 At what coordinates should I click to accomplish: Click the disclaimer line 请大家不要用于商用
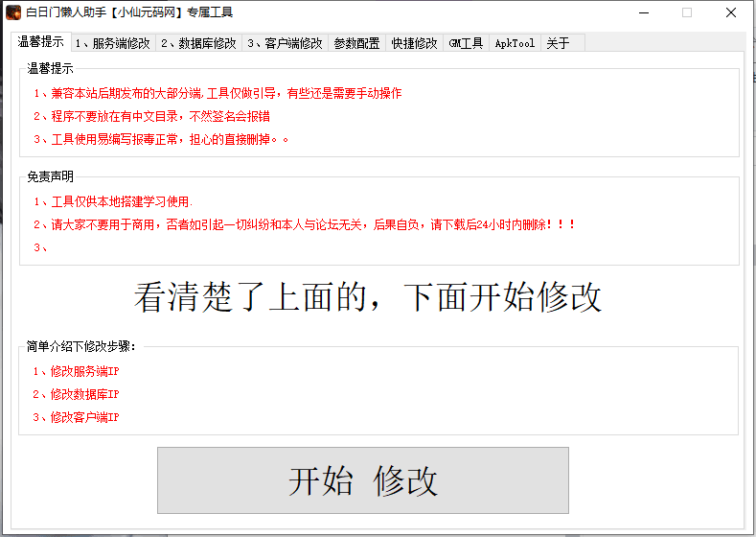click(305, 224)
